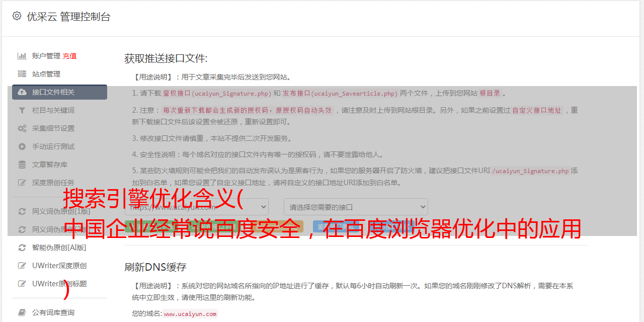The image size is (644, 322).
Task: Expand the 请选择您需要的接口 dropdown
Action: pyautogui.click(x=356, y=207)
